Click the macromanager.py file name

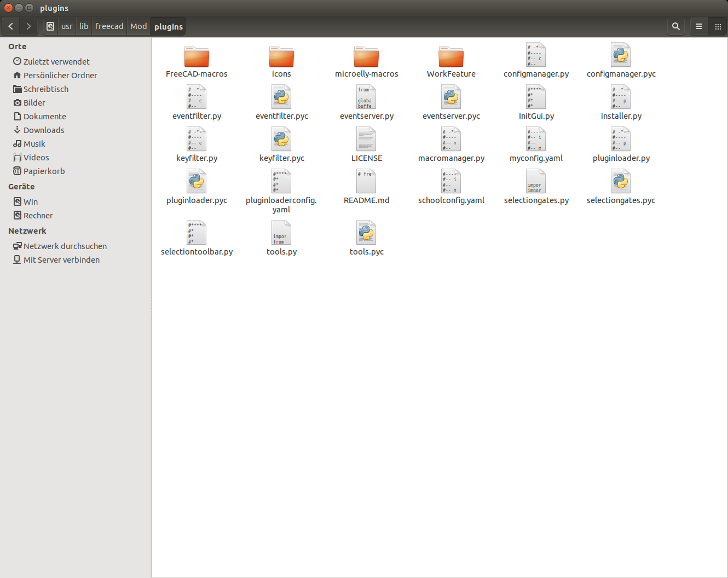[452, 158]
